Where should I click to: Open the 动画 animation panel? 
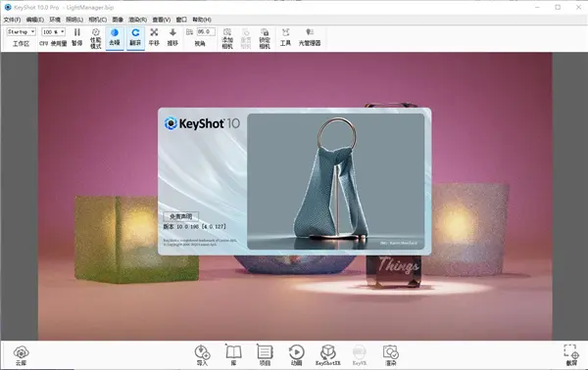click(x=296, y=355)
